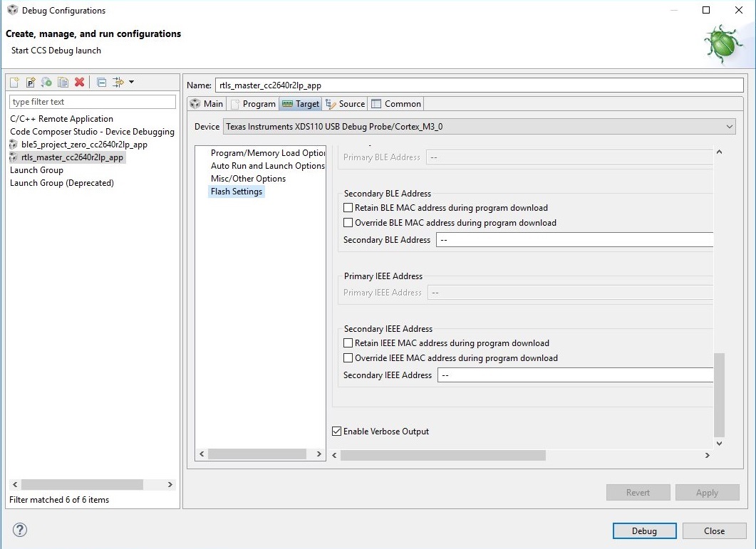
Task: Click the type filter text box
Action: (93, 102)
